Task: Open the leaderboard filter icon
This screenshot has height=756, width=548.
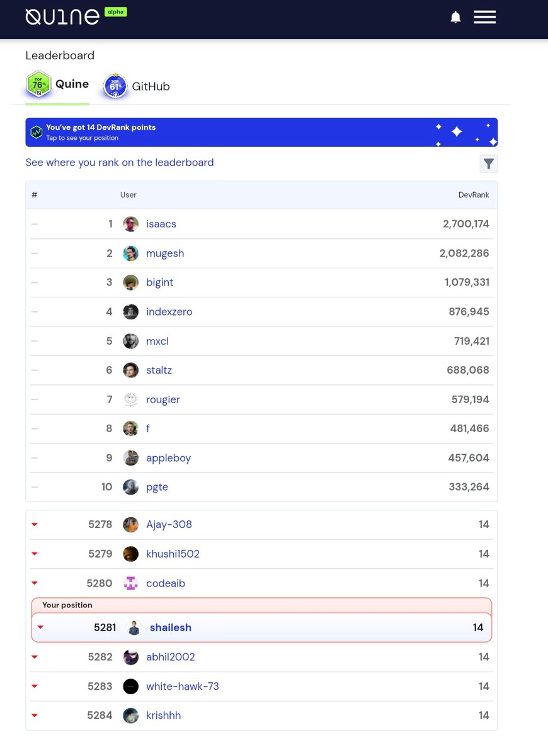Action: point(489,164)
